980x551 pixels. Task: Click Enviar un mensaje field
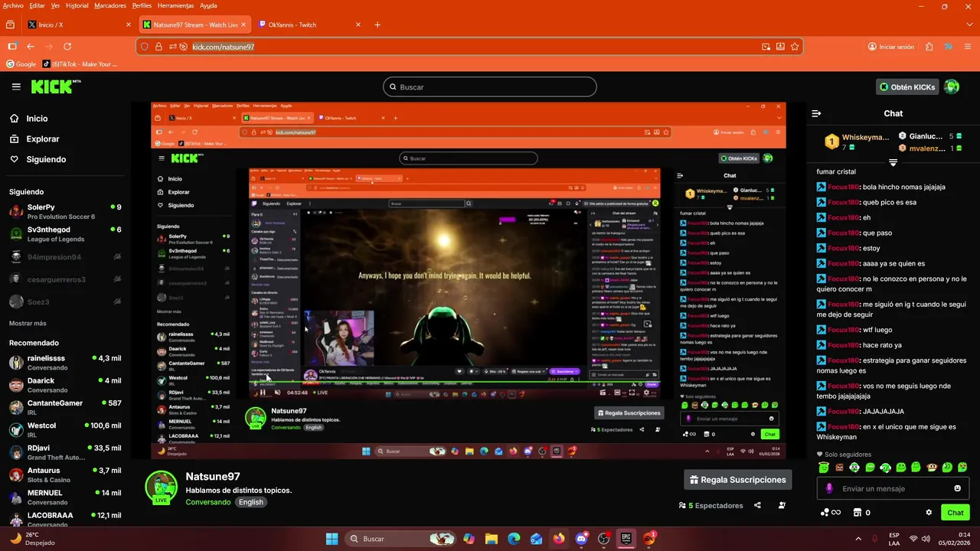(893, 488)
